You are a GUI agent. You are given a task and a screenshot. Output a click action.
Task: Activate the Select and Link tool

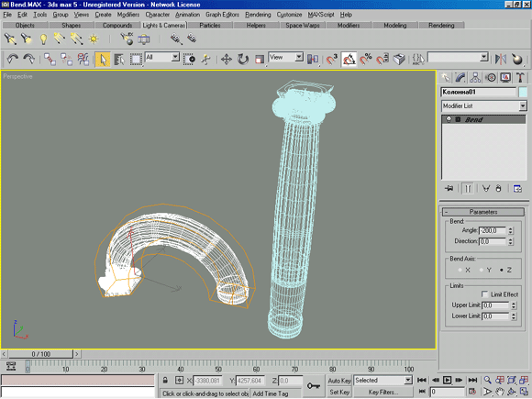point(50,59)
